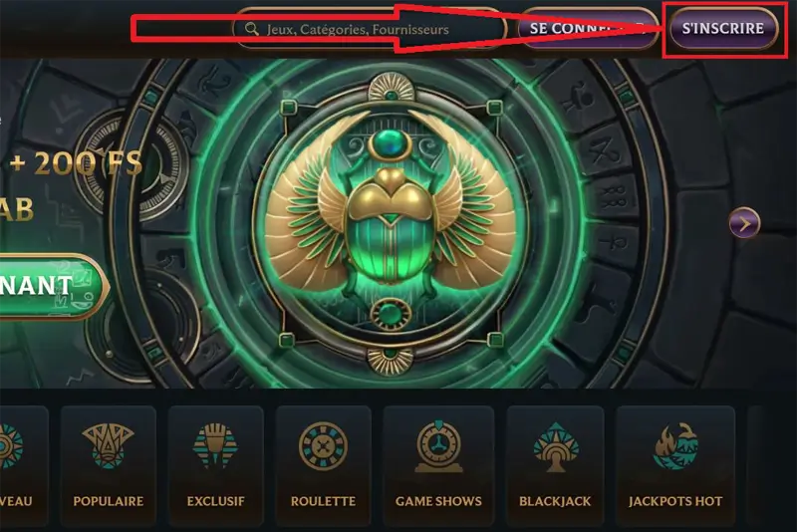Viewport: 797px width, 532px height.
Task: Click the S'INSCRIRE registration button
Action: [723, 29]
